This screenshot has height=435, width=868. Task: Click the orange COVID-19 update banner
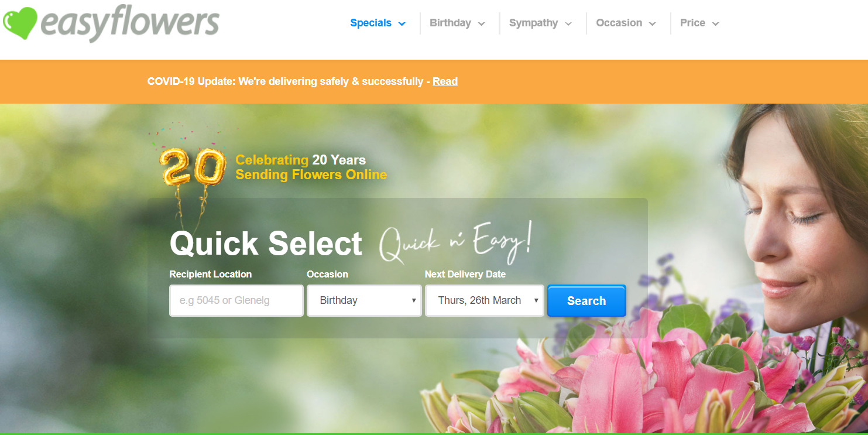[x=434, y=81]
